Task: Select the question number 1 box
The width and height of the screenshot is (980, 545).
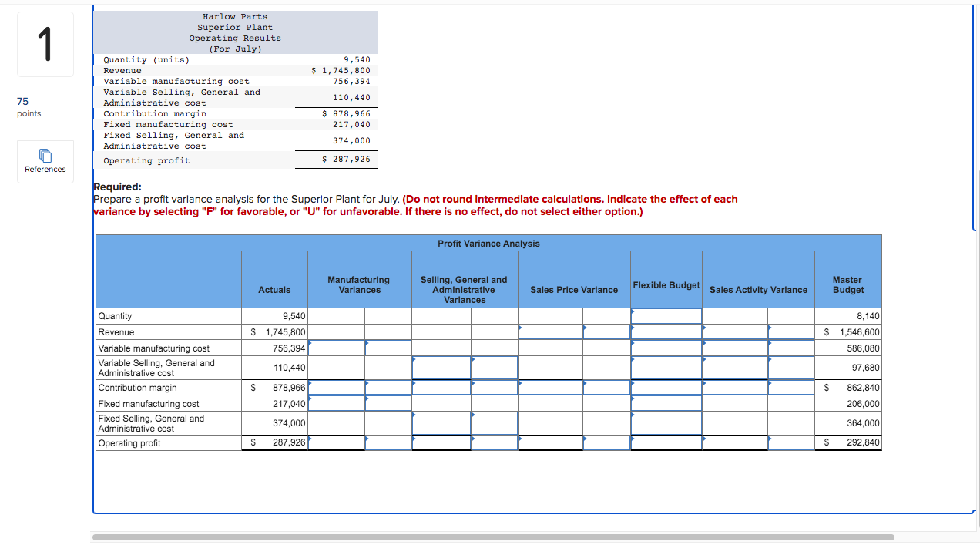Action: (x=45, y=44)
